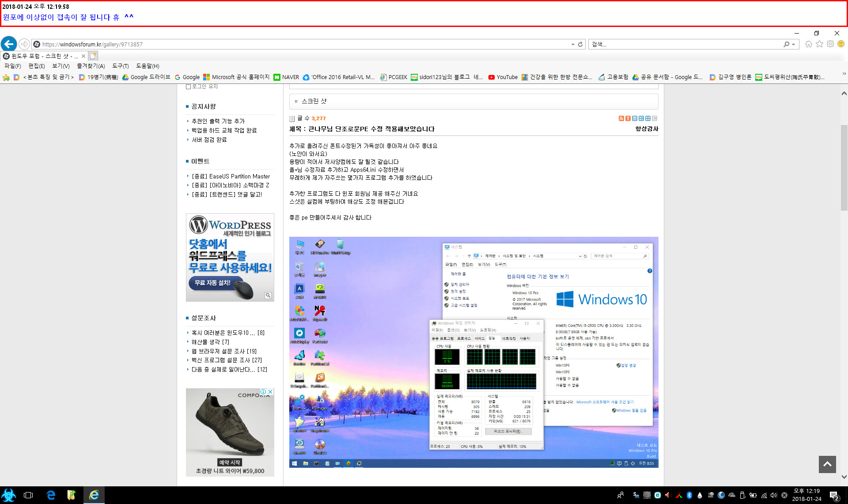Switch to gallery grid view icon
This screenshot has height=504, width=848.
(647, 118)
